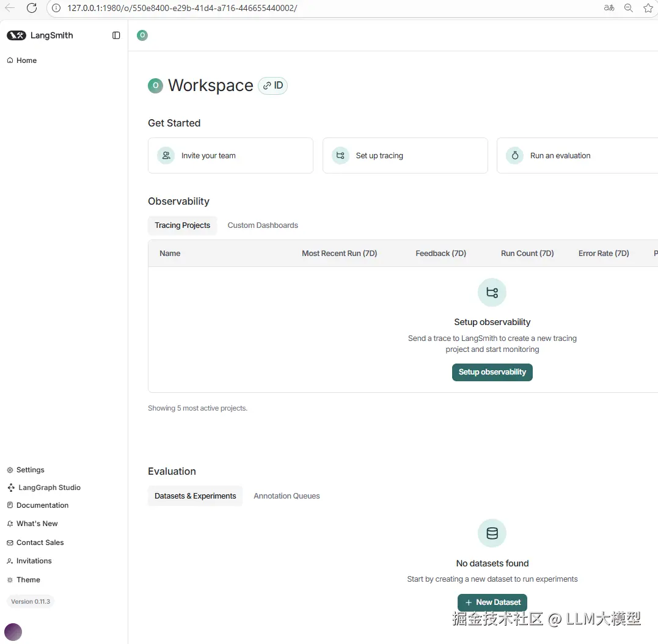Open the workspace avatar in the top bar

142,35
